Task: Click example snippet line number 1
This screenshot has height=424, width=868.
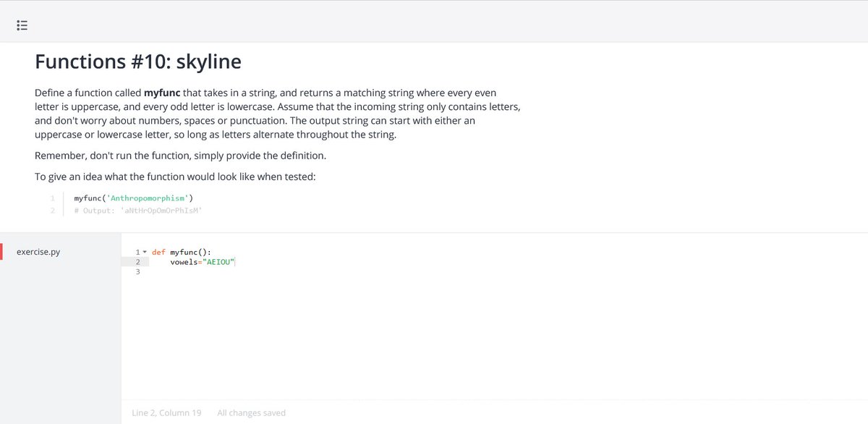Action: [53, 198]
